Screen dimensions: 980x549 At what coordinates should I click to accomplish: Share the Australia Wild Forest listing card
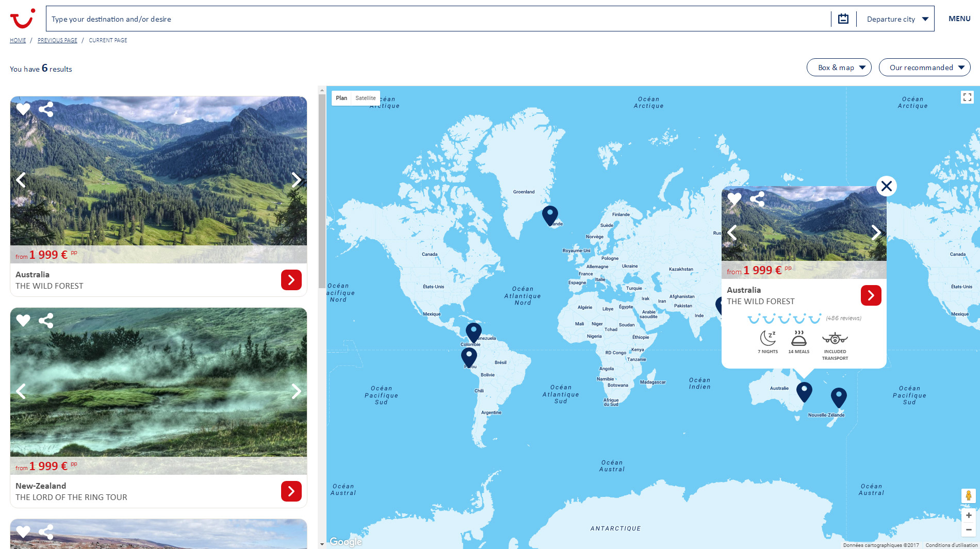click(46, 109)
